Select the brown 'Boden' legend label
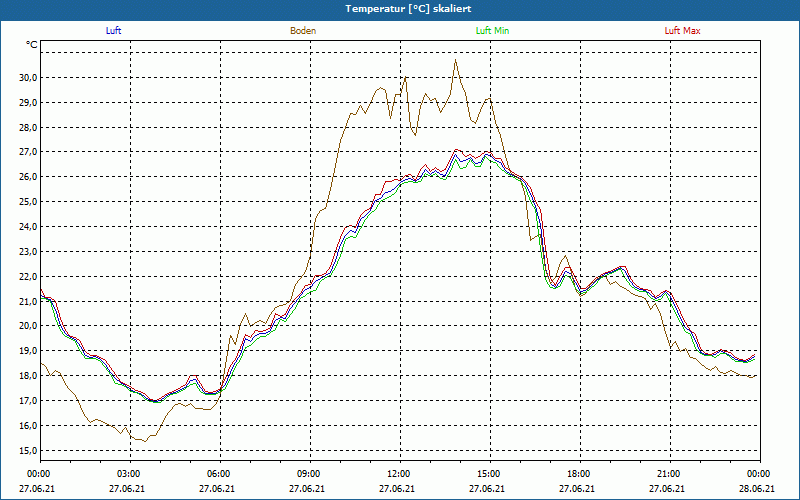This screenshot has width=800, height=500. click(x=303, y=31)
